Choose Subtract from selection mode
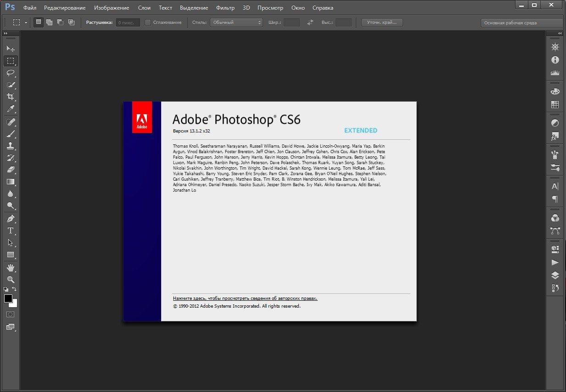This screenshot has height=392, width=566. tap(60, 22)
